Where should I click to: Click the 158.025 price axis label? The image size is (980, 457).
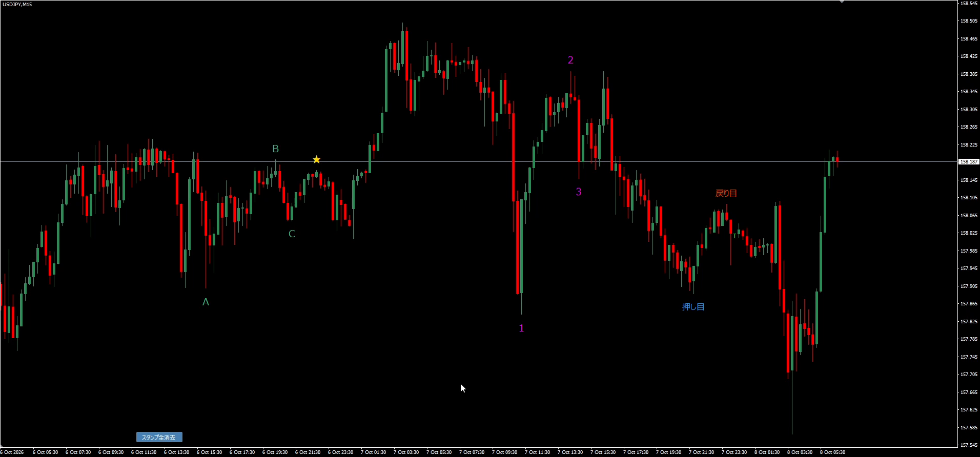point(969,233)
